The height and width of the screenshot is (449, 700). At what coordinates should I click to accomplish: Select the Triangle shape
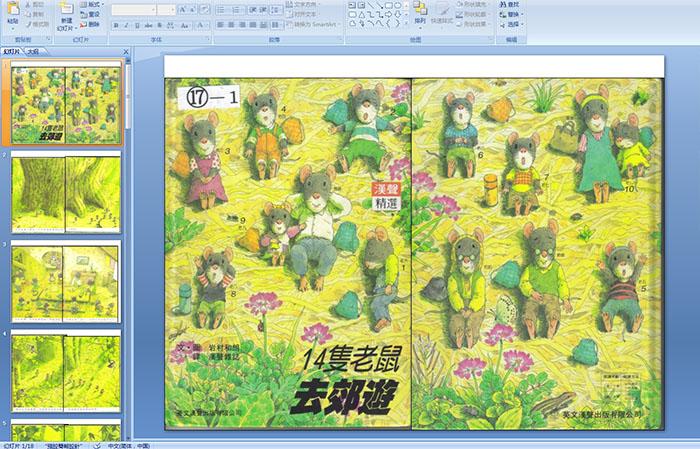point(362,15)
